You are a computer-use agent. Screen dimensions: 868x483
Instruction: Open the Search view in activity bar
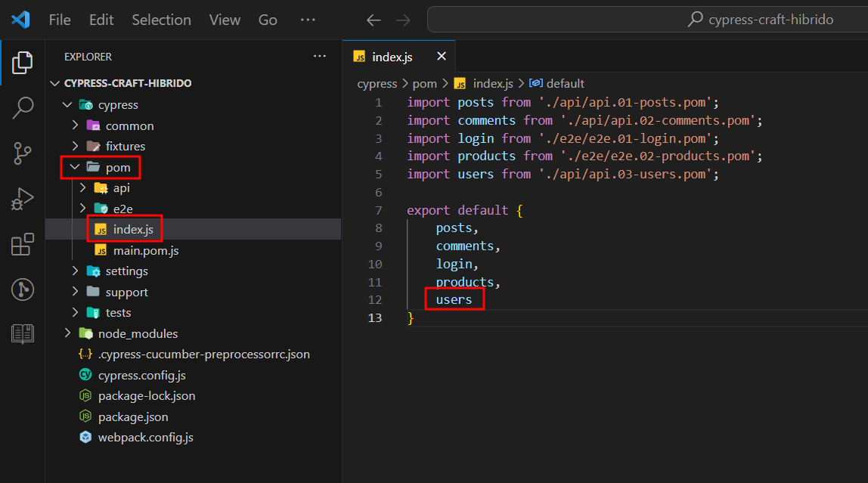22,108
